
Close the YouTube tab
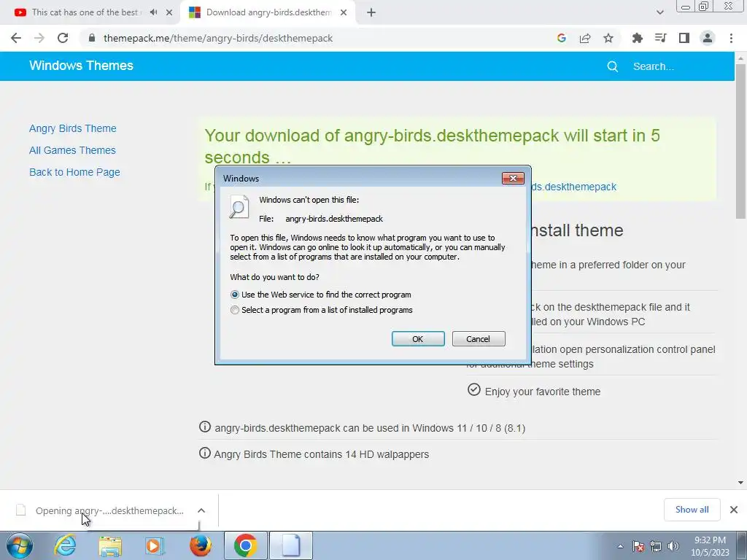pyautogui.click(x=169, y=12)
